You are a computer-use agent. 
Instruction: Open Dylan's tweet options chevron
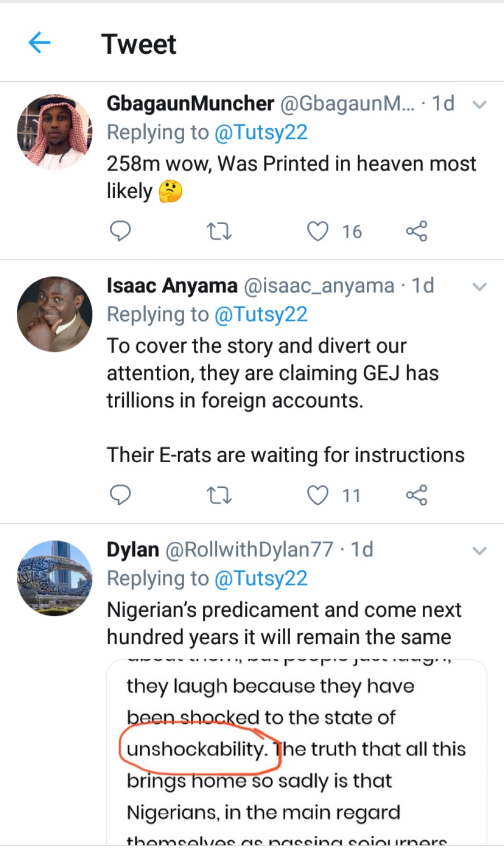tap(479, 551)
